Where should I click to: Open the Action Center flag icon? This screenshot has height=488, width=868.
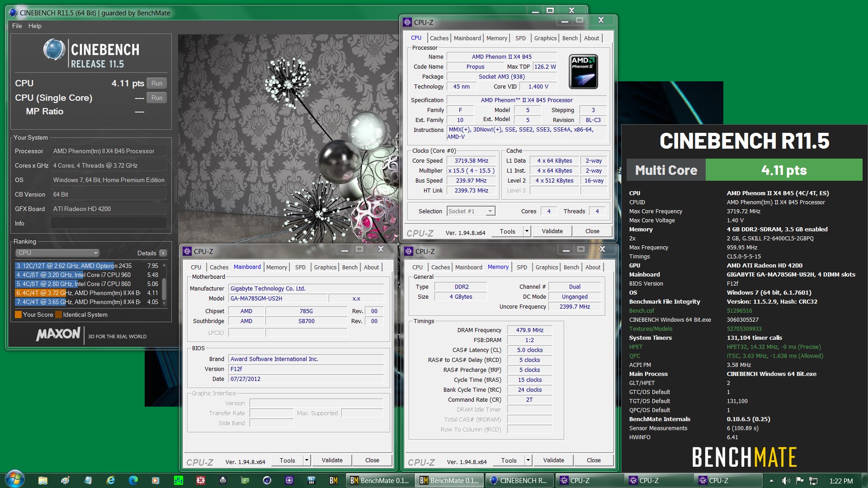click(x=800, y=481)
